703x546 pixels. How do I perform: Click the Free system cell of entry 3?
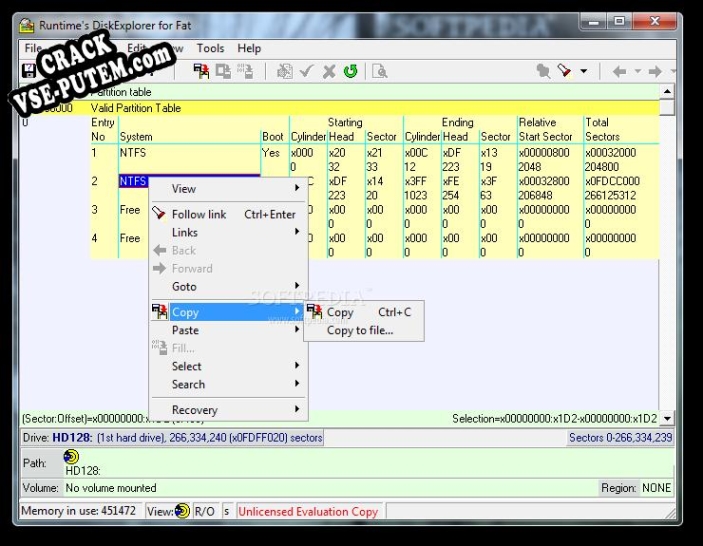130,209
